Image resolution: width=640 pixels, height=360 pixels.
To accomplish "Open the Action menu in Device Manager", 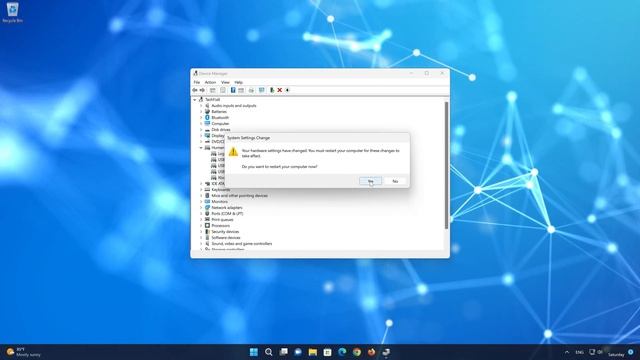I will (210, 82).
